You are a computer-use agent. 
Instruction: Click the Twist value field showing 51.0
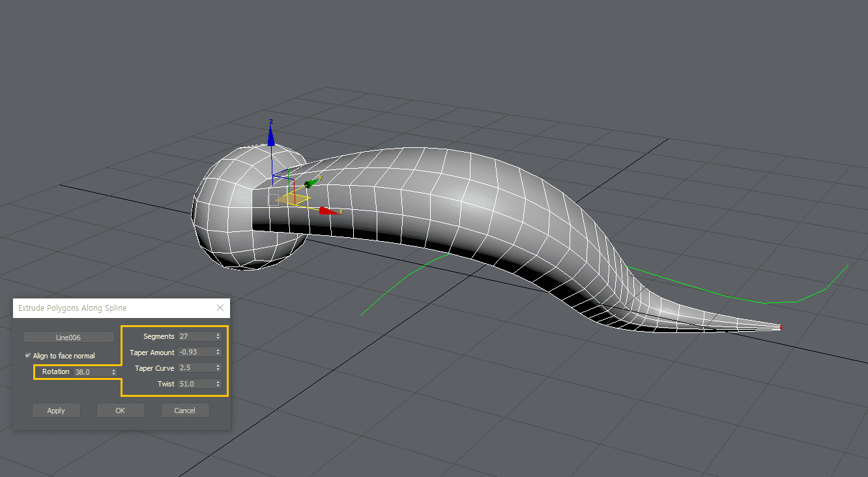[195, 384]
